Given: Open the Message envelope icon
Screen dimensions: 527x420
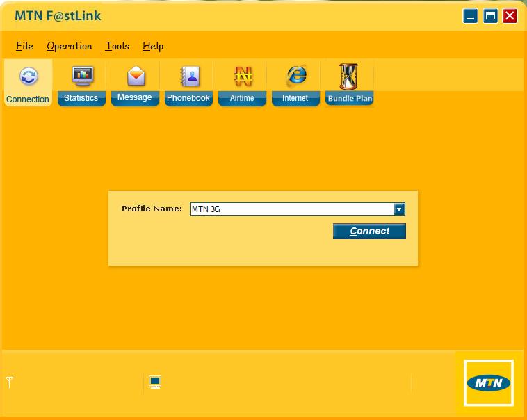Looking at the screenshot, I should click(136, 76).
